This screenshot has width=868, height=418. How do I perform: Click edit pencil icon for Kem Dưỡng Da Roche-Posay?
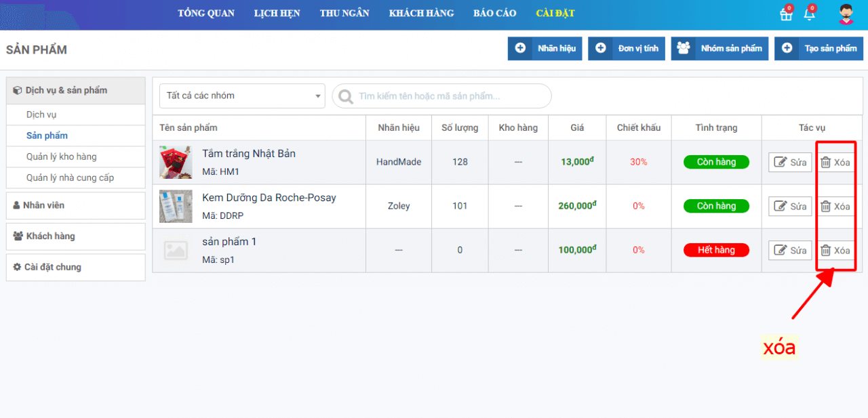point(781,207)
